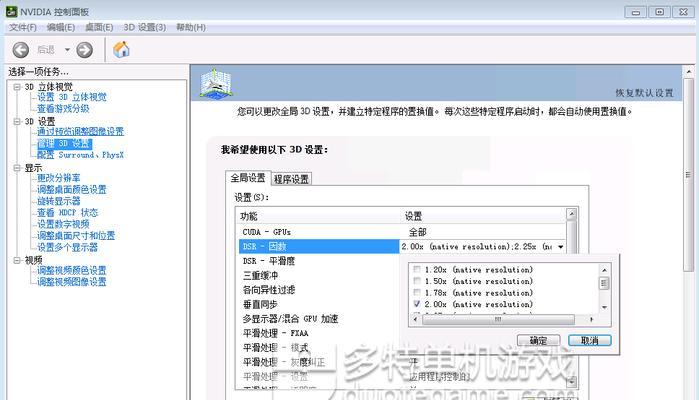The width and height of the screenshot is (699, 400).
Task: Select the 垂直同步 row
Action: [319, 305]
